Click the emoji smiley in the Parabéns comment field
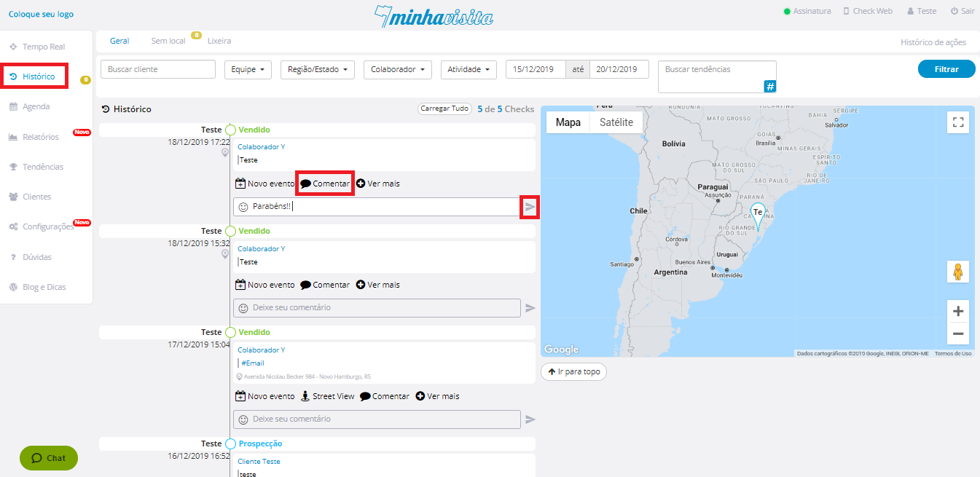 [x=243, y=207]
